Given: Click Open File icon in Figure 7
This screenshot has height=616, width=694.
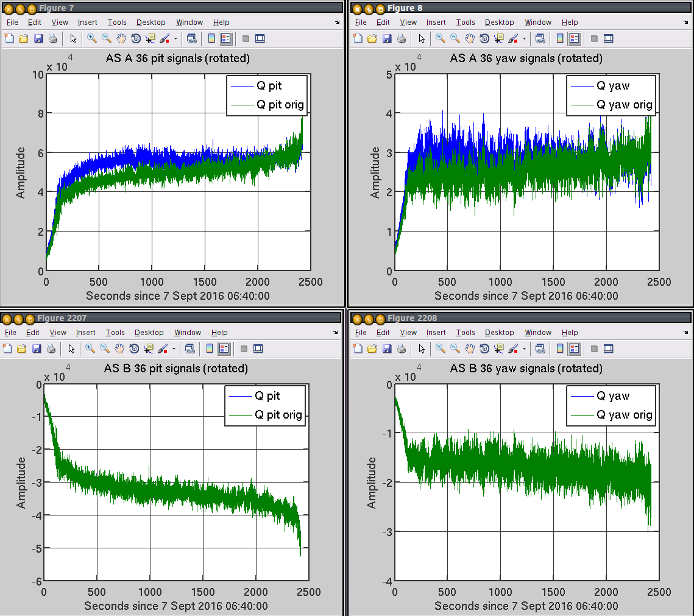Looking at the screenshot, I should pos(23,39).
